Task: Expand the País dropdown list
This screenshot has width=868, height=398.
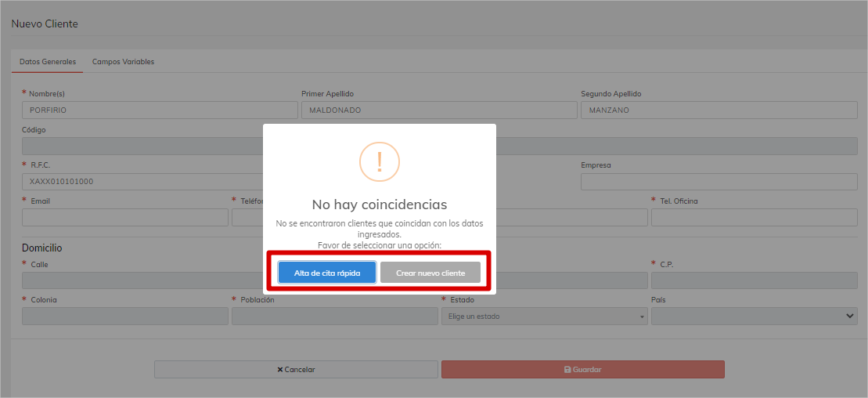Action: (x=754, y=317)
